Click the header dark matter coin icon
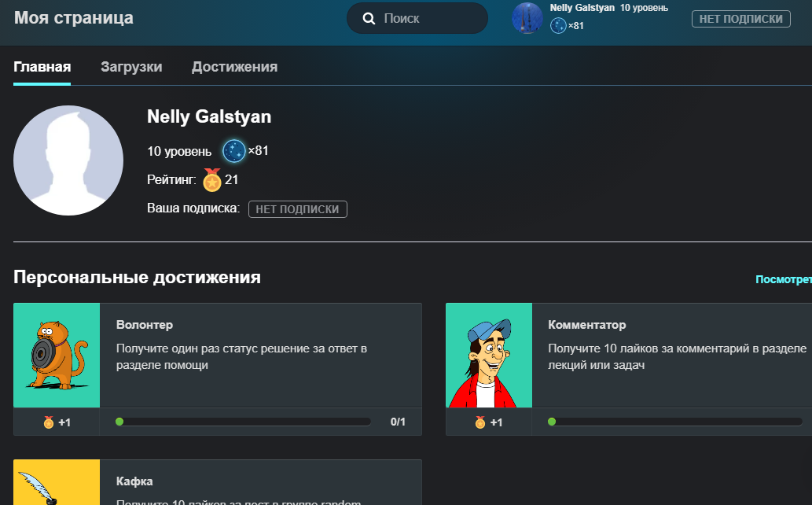Viewport: 812px width, 505px height. (x=558, y=25)
